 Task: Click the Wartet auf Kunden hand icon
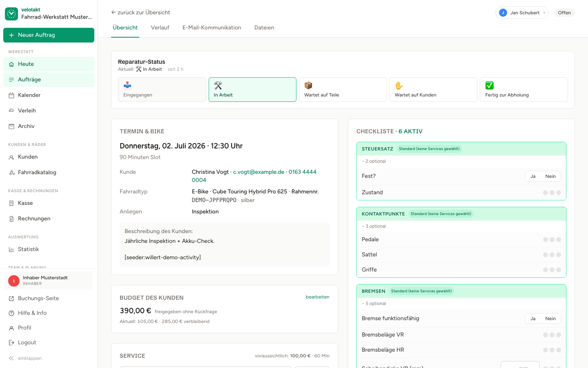click(399, 85)
